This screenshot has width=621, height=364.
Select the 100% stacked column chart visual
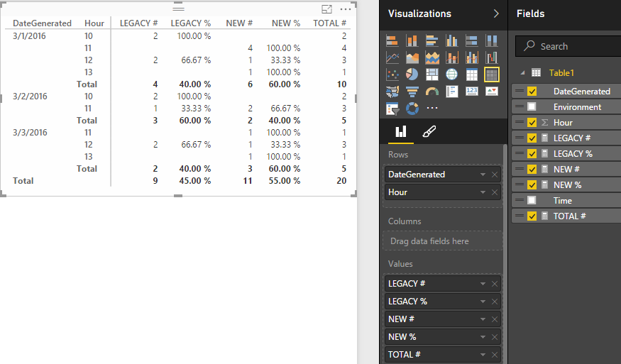(491, 40)
